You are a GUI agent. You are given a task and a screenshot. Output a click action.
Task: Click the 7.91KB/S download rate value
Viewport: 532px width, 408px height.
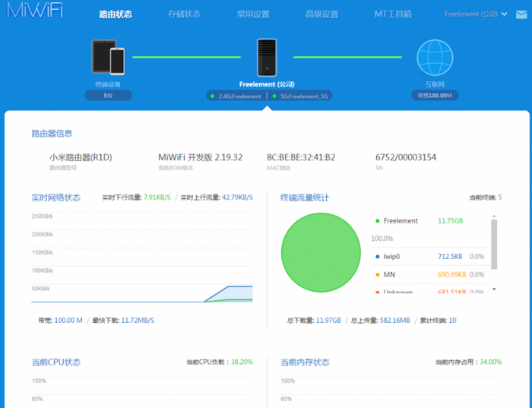point(157,197)
